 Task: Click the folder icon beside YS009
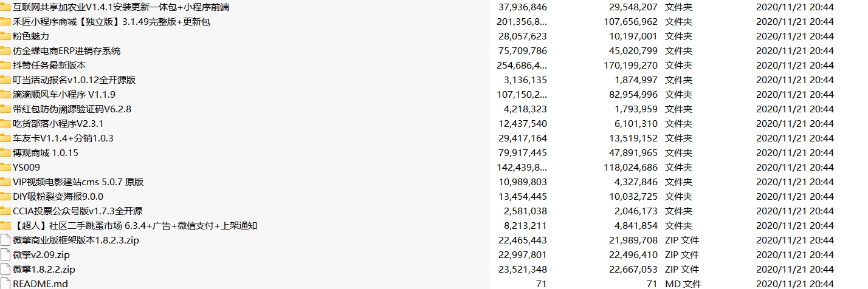tap(5, 168)
